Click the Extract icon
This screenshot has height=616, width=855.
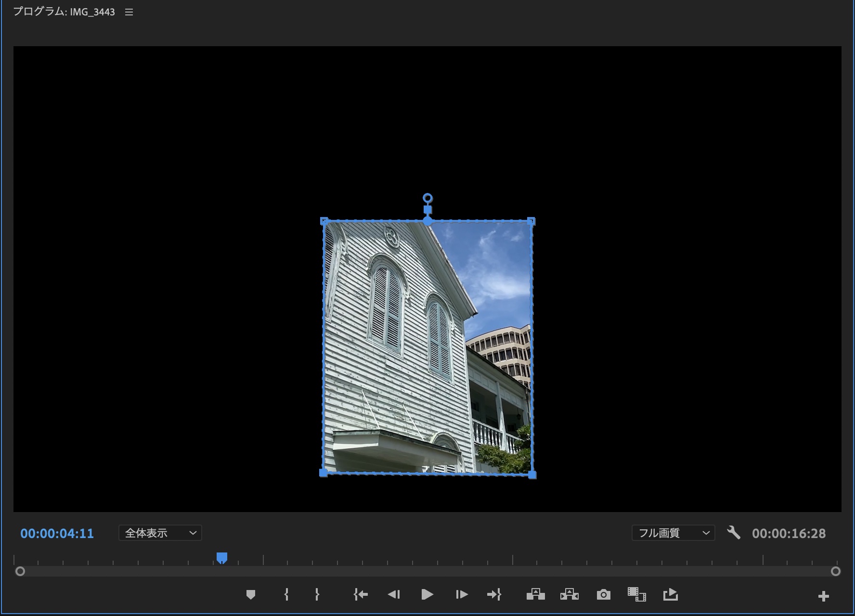pos(569,595)
